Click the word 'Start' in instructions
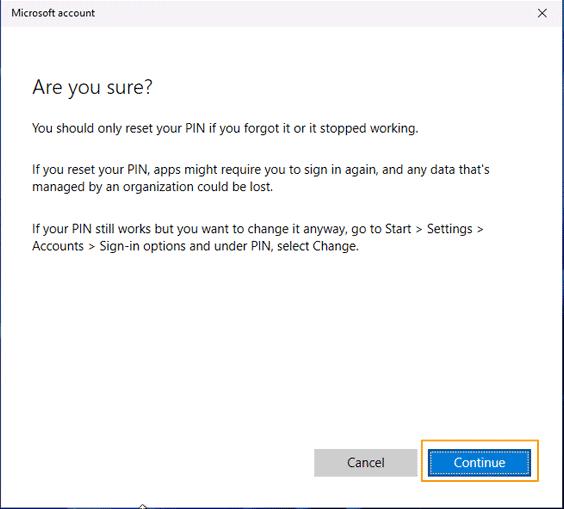The width and height of the screenshot is (564, 509). 398,229
